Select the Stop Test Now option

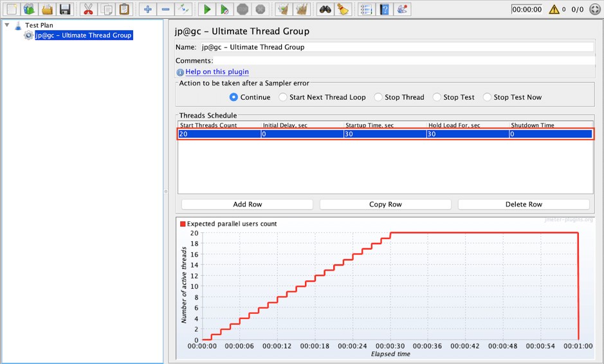(x=487, y=97)
